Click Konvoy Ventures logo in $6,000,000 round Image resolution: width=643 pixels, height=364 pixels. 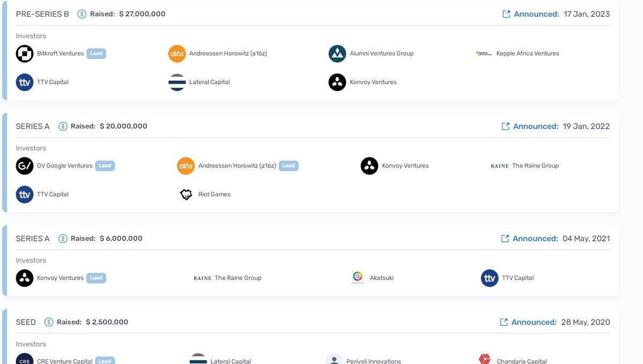coord(25,278)
